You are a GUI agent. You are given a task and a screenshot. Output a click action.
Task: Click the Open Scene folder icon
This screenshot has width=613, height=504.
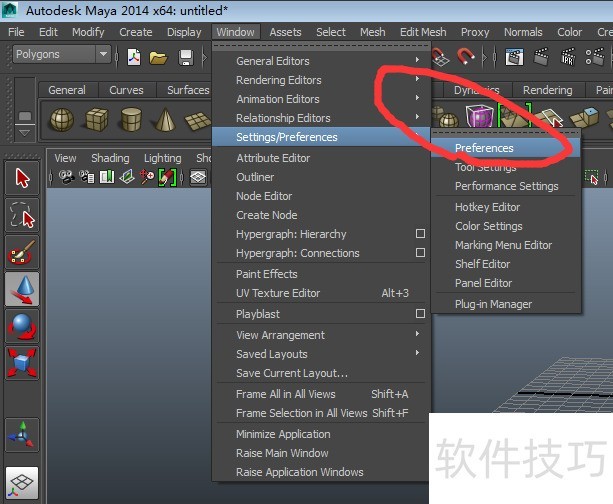pyautogui.click(x=158, y=58)
